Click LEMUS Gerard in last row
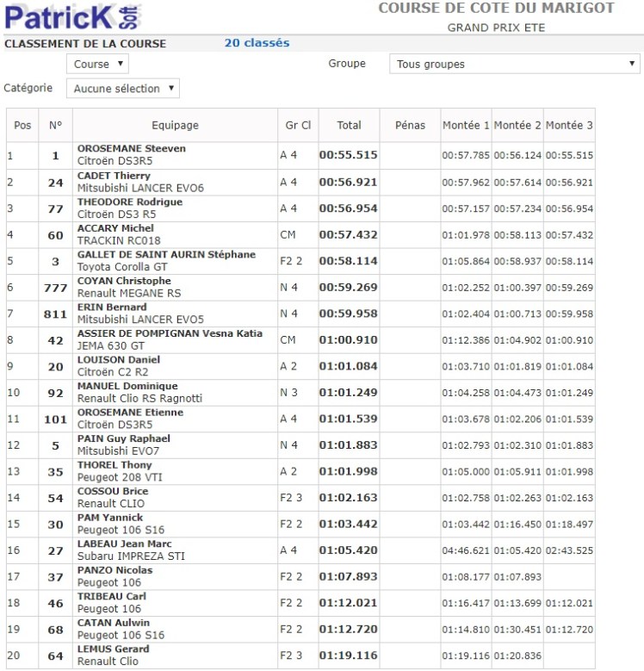Screen dimensions: 644x671 113,649
